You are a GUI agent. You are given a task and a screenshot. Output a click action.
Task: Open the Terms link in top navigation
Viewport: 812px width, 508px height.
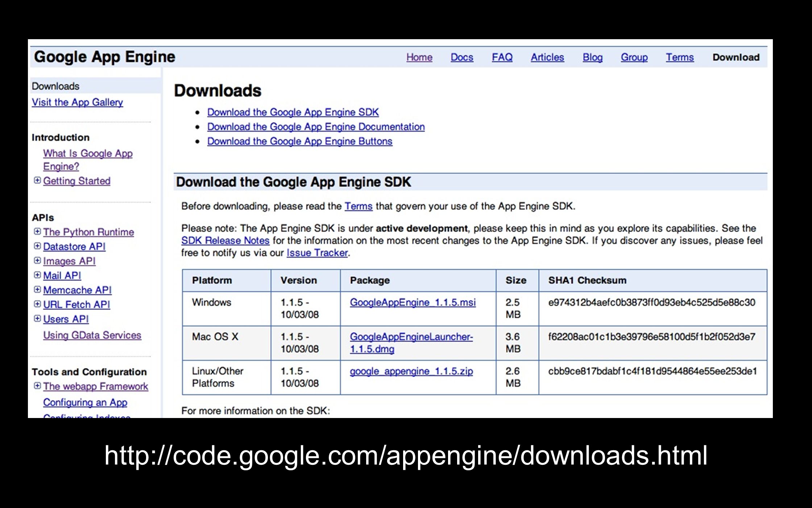[x=680, y=57]
